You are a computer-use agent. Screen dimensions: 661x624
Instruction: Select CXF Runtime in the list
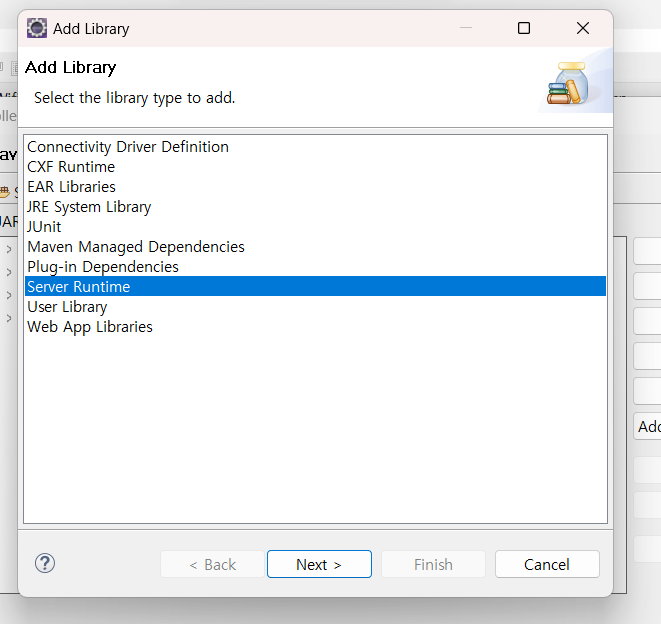(x=315, y=167)
